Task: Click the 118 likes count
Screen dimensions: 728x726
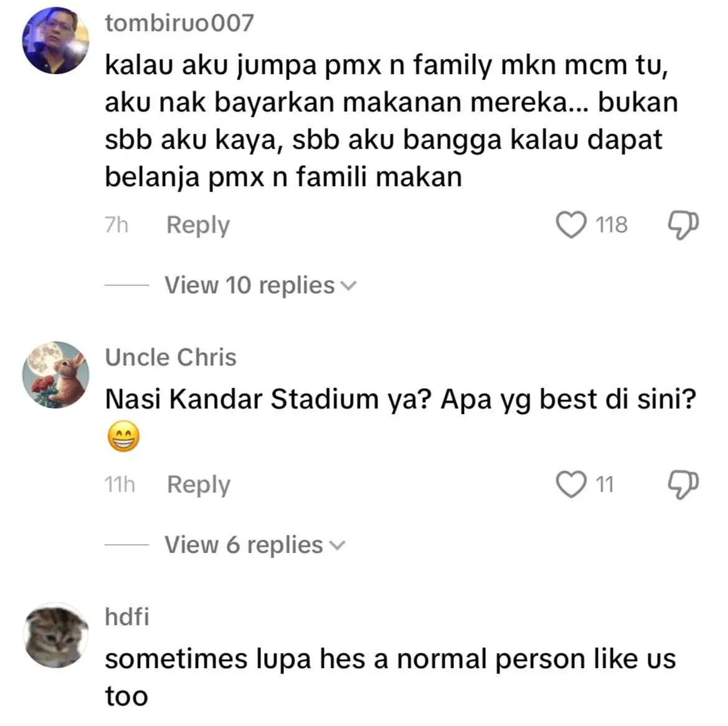Action: pos(612,225)
